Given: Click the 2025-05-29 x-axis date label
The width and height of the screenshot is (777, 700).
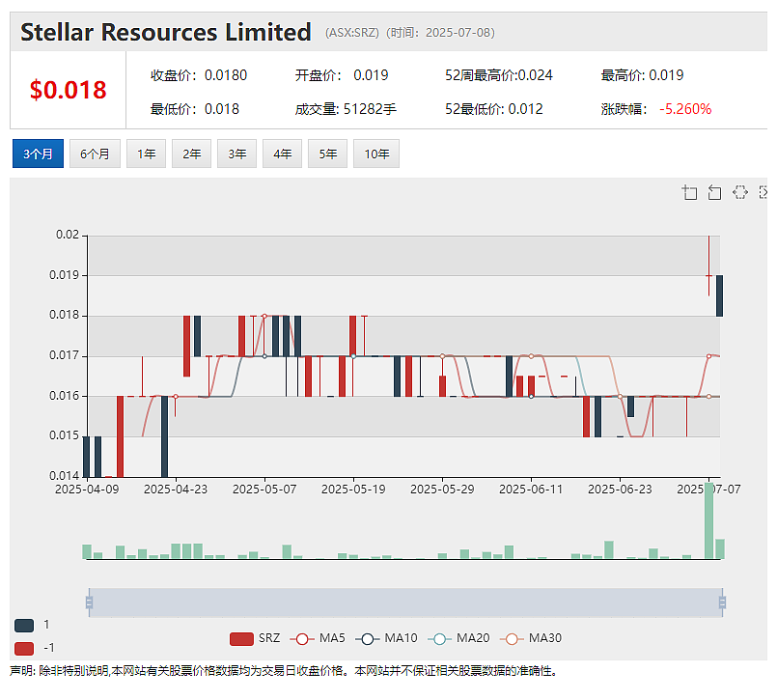Looking at the screenshot, I should [442, 490].
